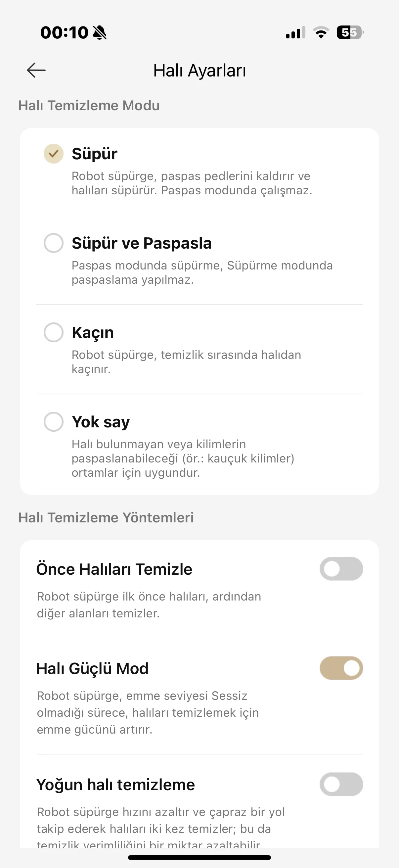Enable the Önce Halıları Temizle switch
The width and height of the screenshot is (399, 868).
click(x=341, y=569)
